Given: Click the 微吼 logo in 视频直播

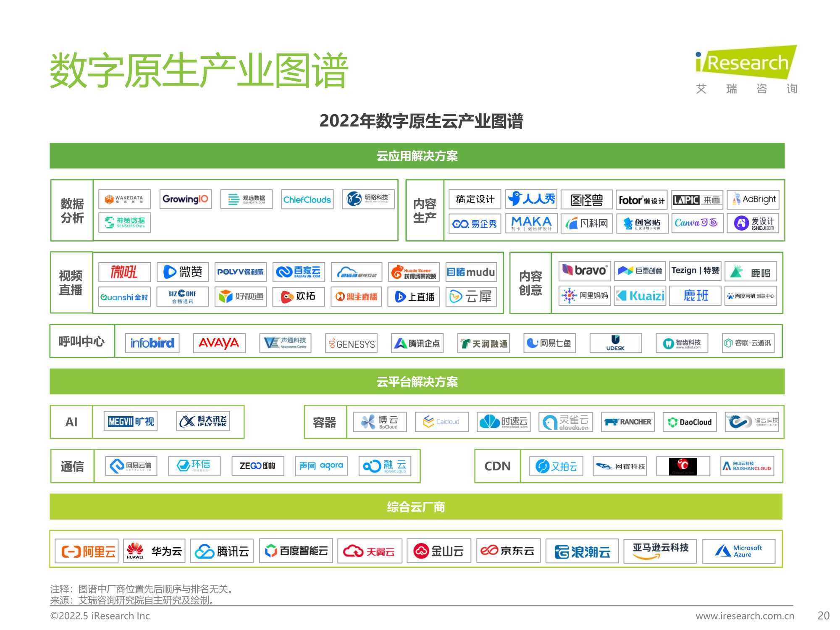Looking at the screenshot, I should point(125,272).
